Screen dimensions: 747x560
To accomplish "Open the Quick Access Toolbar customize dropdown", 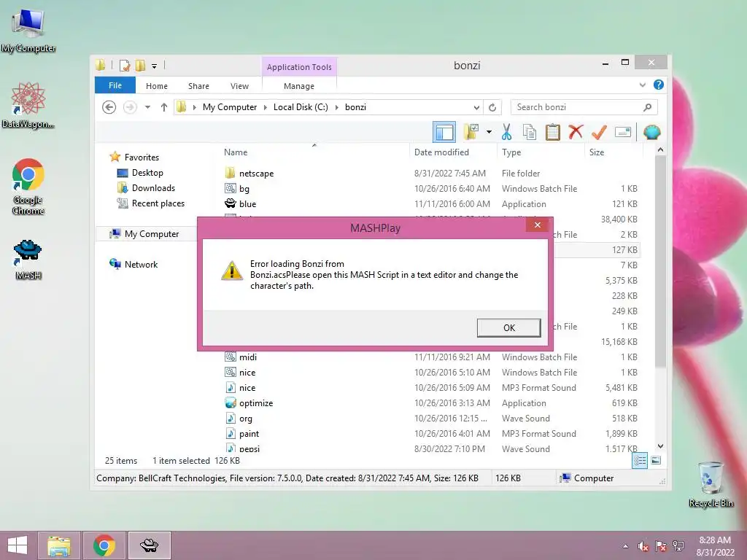I will click(x=155, y=66).
